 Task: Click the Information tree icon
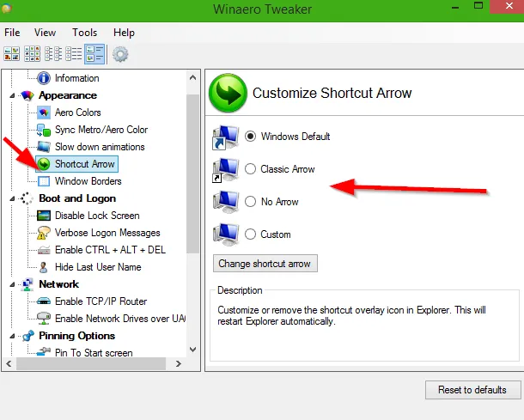44,78
